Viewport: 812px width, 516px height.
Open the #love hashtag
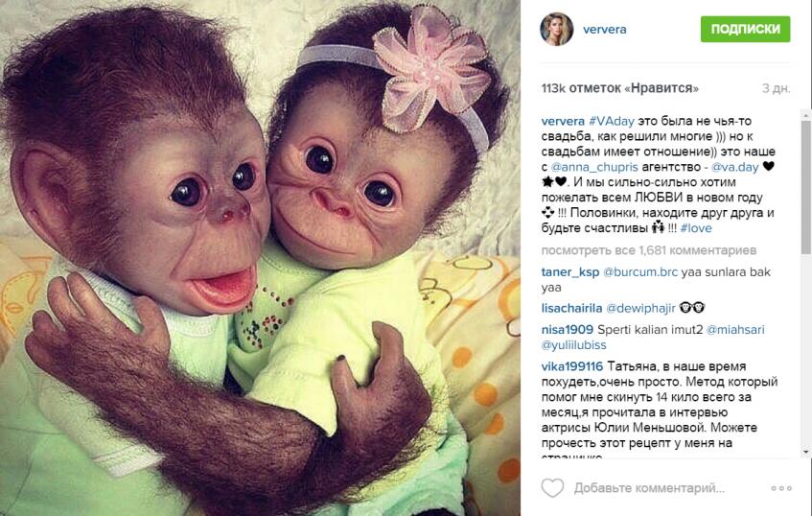696,228
